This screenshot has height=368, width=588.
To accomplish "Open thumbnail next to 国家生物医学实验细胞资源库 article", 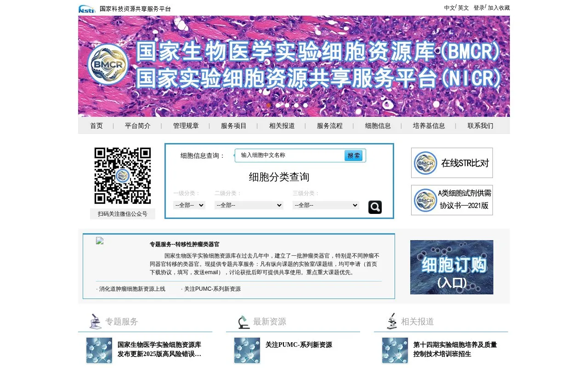I will point(99,351).
